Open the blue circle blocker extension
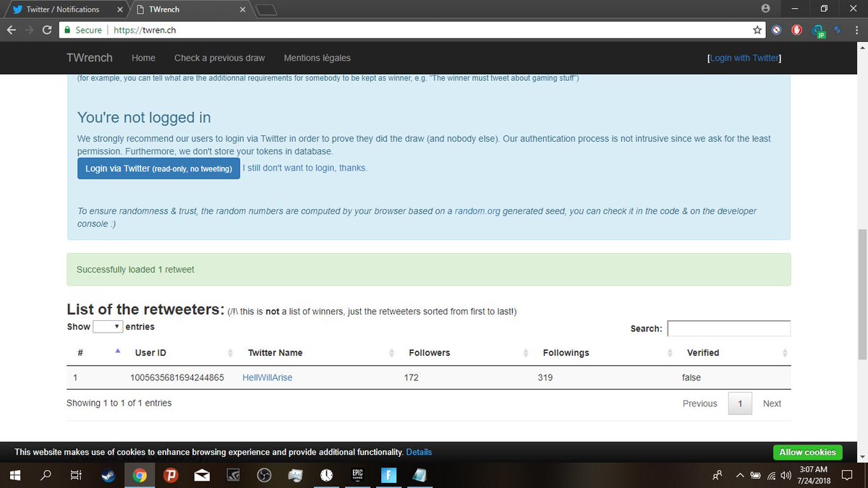This screenshot has width=868, height=488. click(x=776, y=30)
